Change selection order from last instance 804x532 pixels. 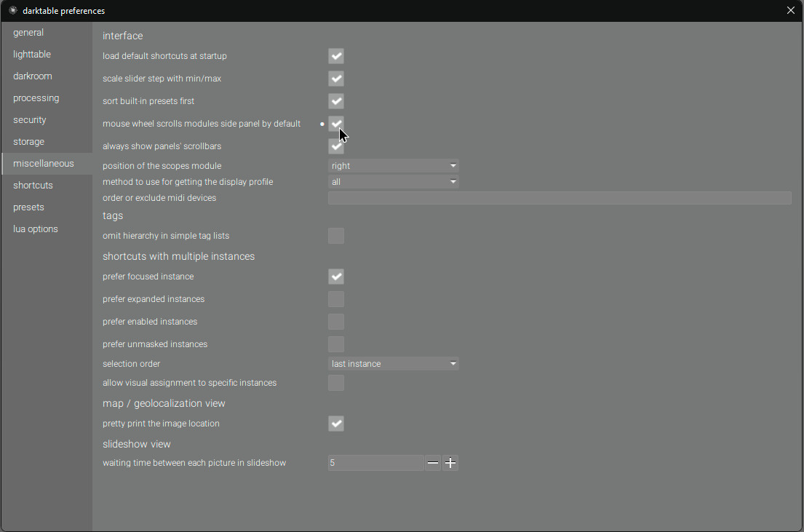[393, 363]
